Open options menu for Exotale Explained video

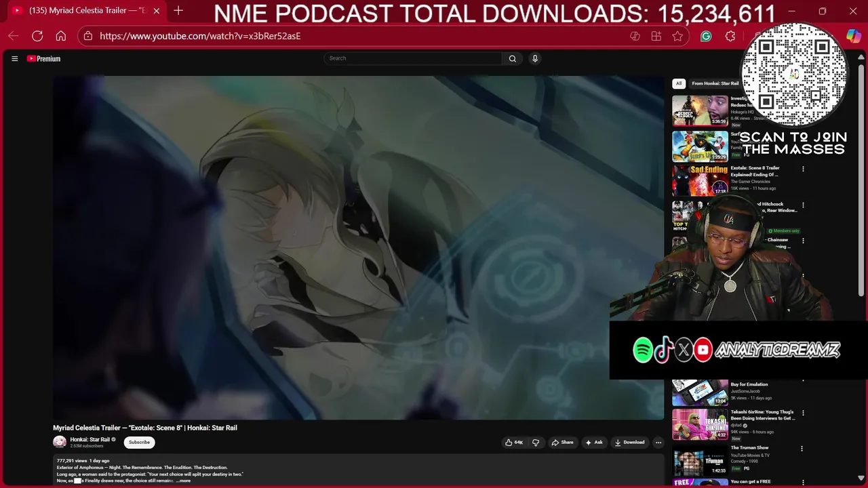click(x=803, y=169)
